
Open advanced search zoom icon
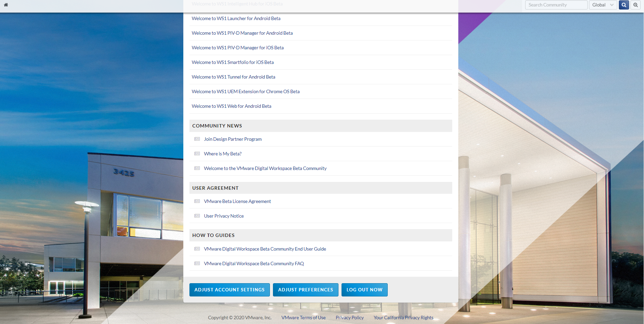[636, 5]
